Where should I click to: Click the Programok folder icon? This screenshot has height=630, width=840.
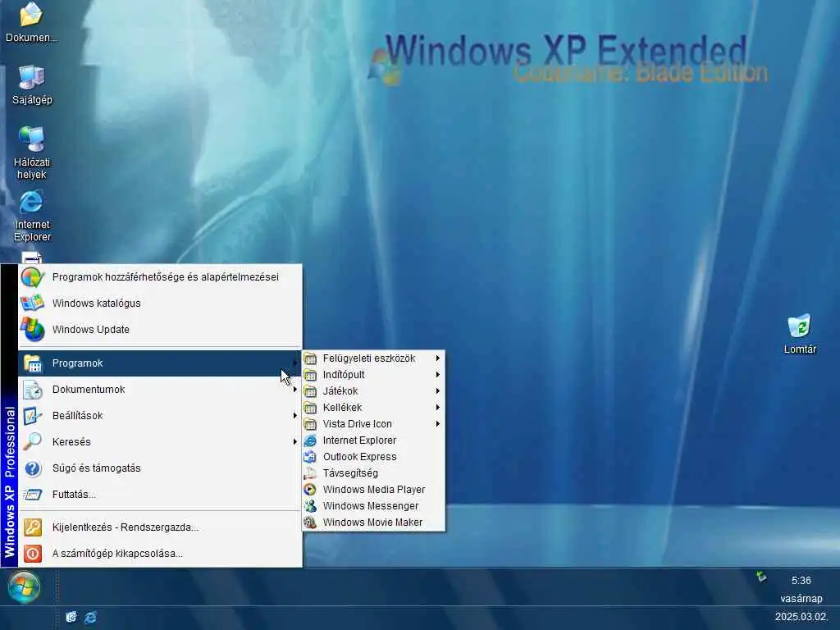pos(33,363)
